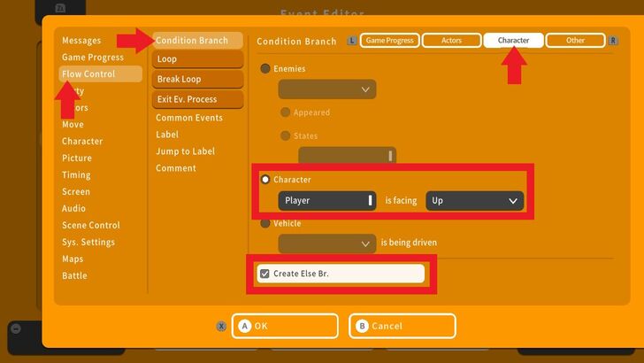Select the Character radio button
The height and width of the screenshot is (363, 644).
click(265, 180)
